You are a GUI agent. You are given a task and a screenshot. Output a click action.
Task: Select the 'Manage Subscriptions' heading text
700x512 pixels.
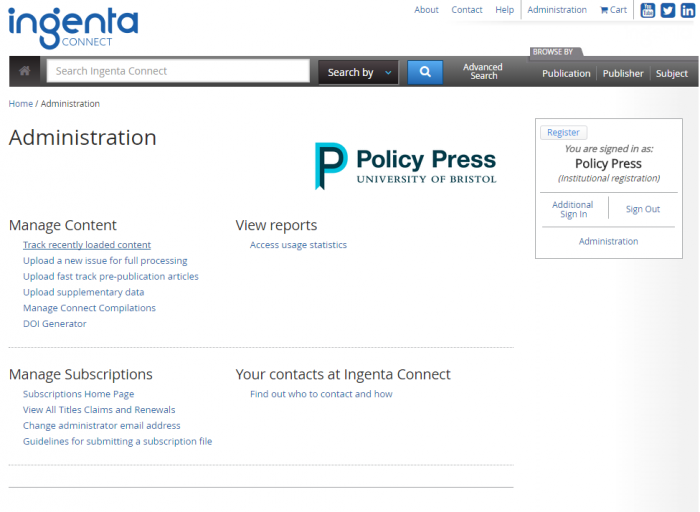pyautogui.click(x=81, y=375)
